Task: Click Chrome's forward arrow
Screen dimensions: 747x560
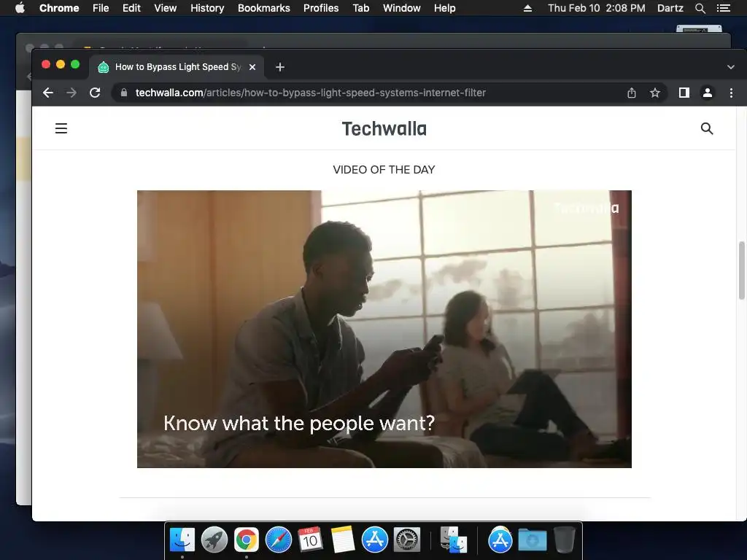Action: click(x=71, y=93)
